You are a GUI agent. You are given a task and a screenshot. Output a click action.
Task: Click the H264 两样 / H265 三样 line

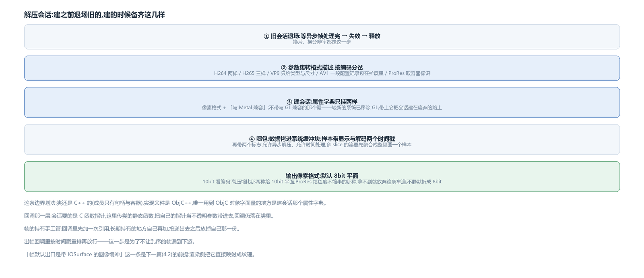click(x=322, y=73)
